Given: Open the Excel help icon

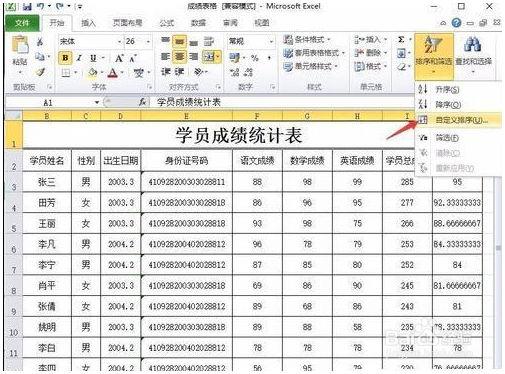Looking at the screenshot, I should [x=456, y=23].
